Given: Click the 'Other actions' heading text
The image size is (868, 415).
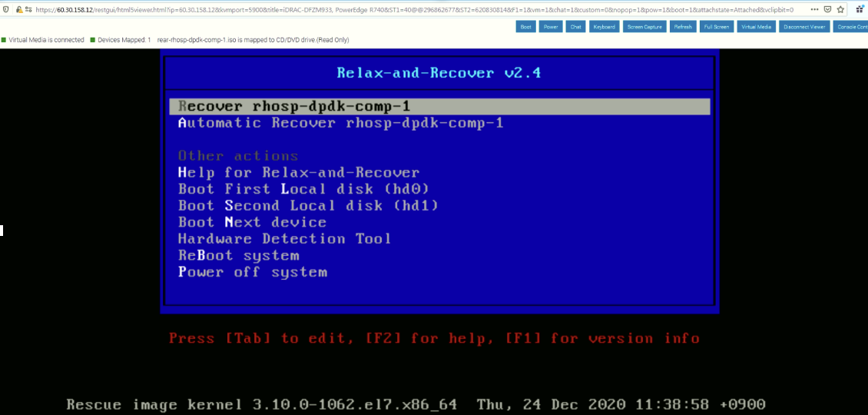Looking at the screenshot, I should point(238,156).
